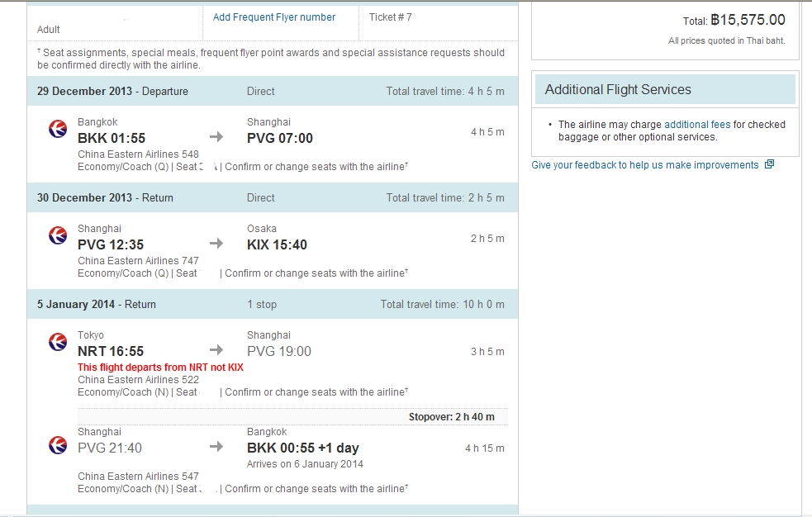Viewport: 812px width, 517px height.
Task: Select airline logo beside NRT 16:55 flight
Action: point(58,342)
